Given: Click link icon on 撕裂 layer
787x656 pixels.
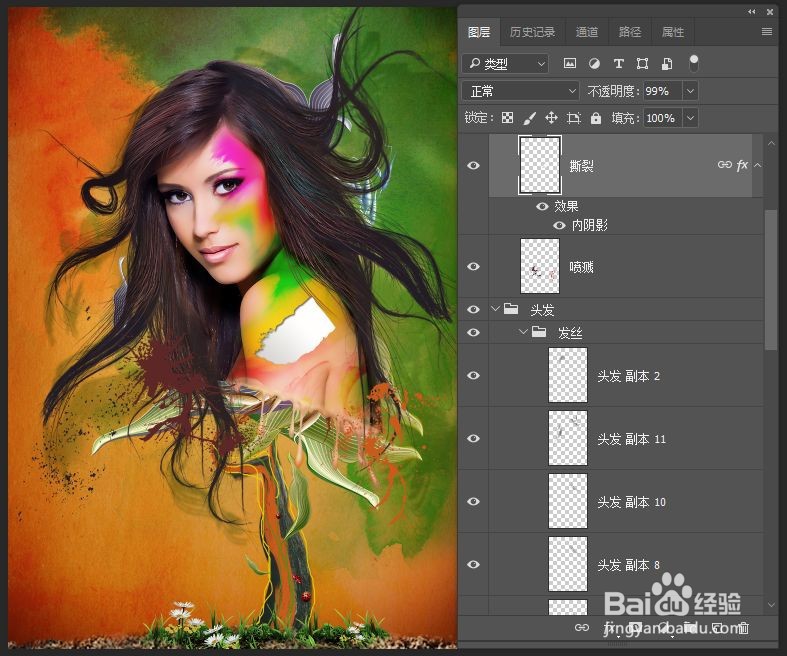Looking at the screenshot, I should [x=724, y=165].
